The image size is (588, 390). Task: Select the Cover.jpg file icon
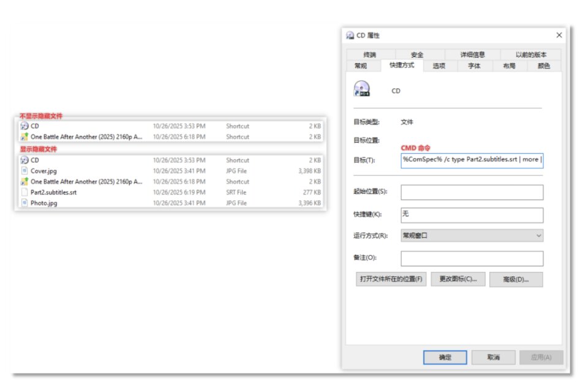pyautogui.click(x=24, y=171)
